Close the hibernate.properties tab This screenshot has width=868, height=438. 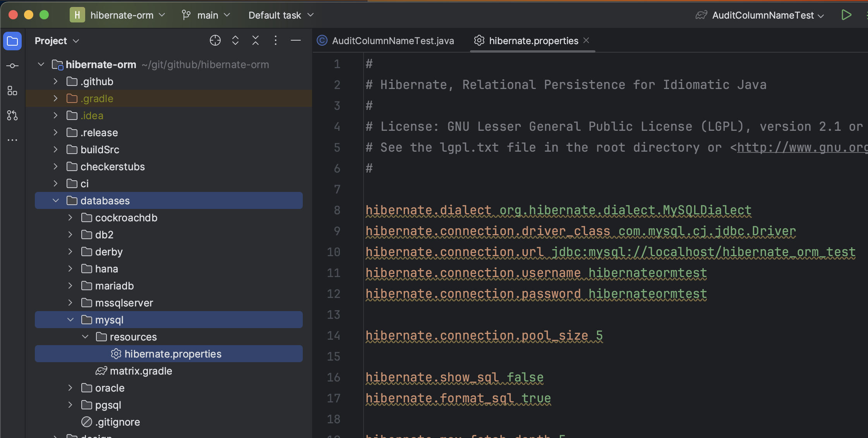(586, 40)
